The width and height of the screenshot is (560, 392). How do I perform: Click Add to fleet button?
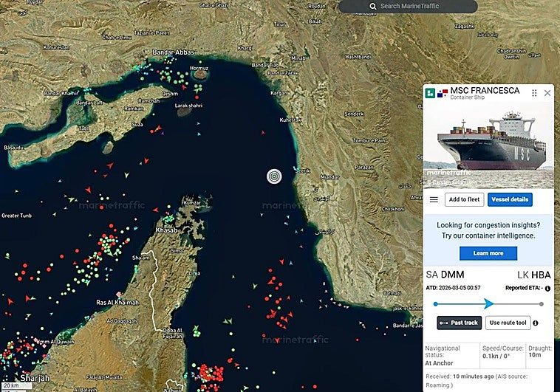(x=464, y=199)
